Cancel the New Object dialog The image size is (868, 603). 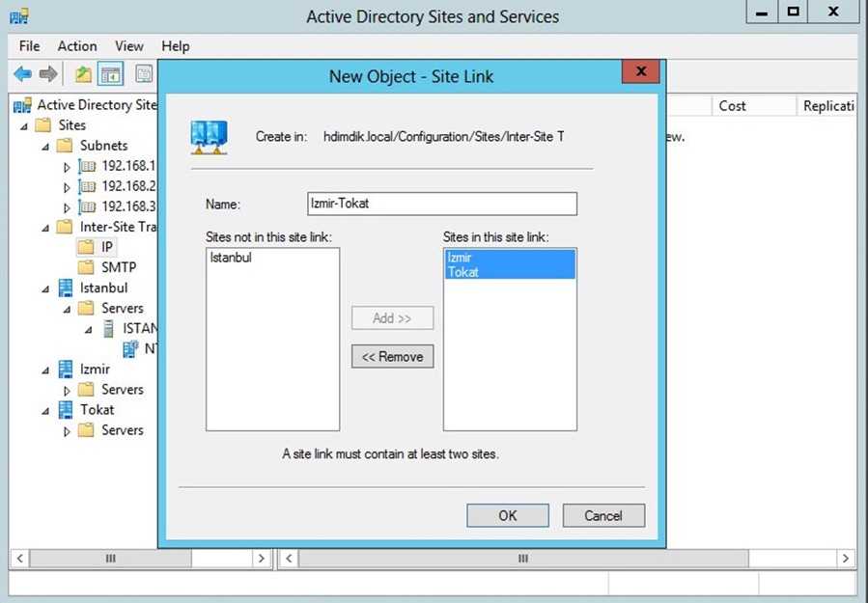pos(603,515)
